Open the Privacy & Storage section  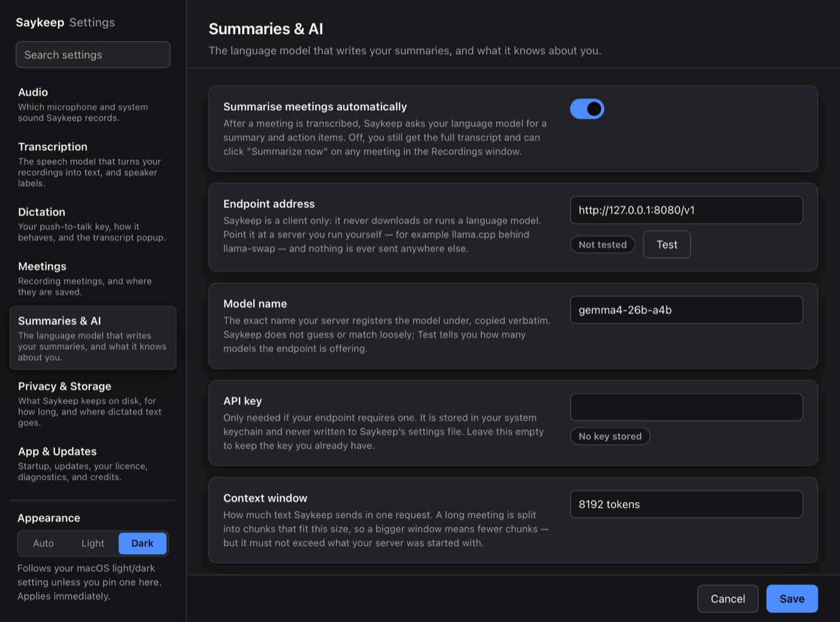click(93, 403)
